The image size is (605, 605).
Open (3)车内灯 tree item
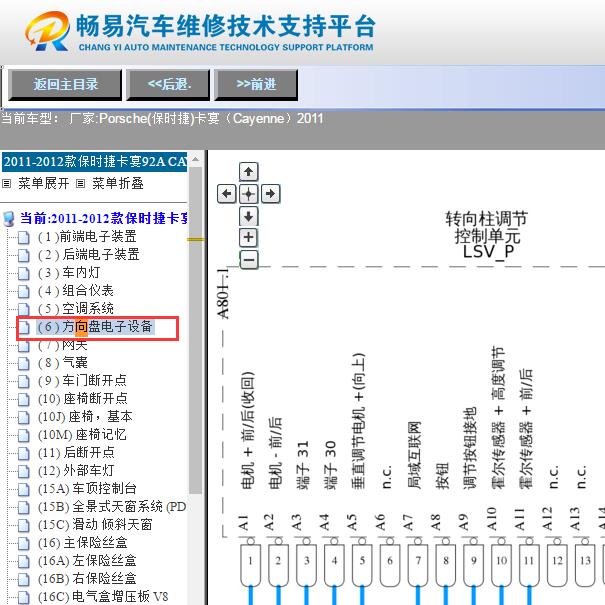(x=69, y=273)
